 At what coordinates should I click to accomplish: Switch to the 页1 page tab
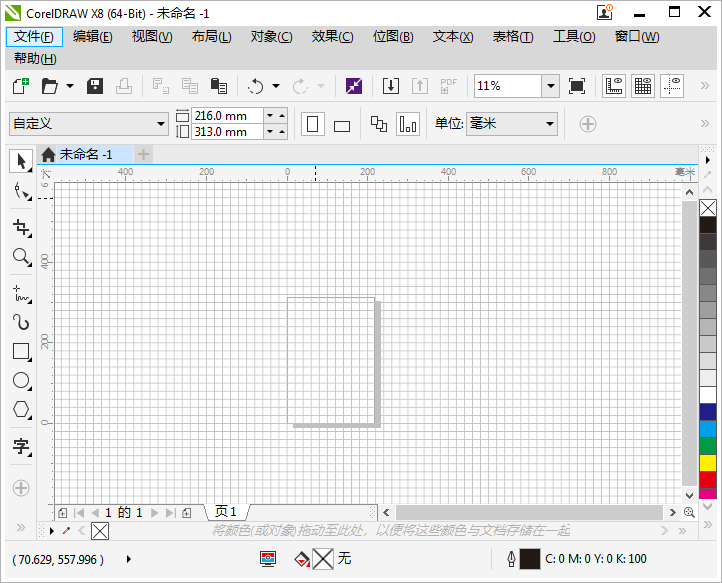[226, 512]
